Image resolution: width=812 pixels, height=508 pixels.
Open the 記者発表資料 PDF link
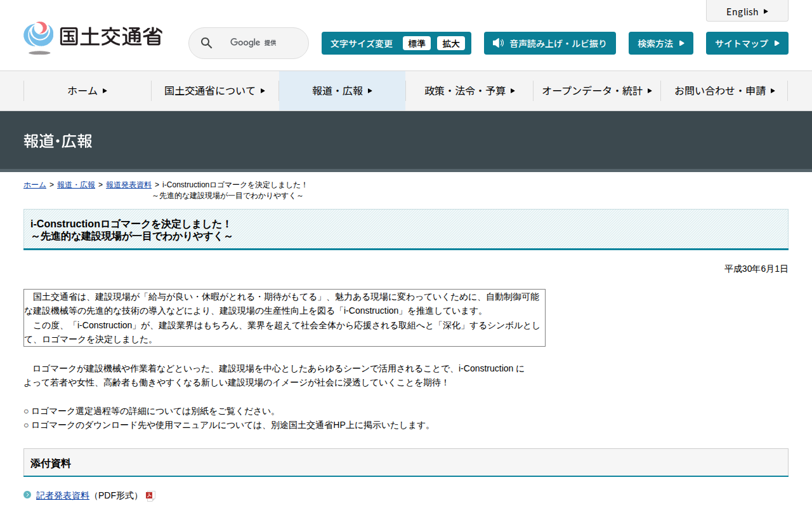click(63, 496)
